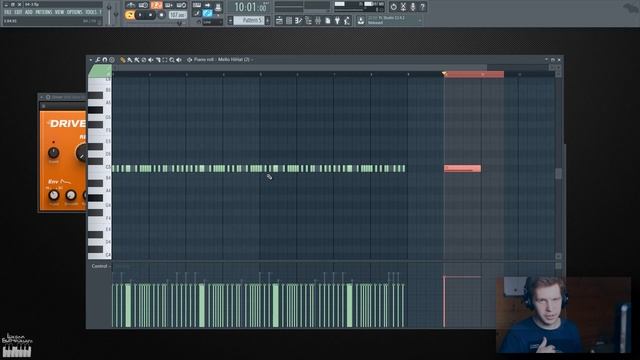Click the arrow left of Pattern 5
The height and width of the screenshot is (360, 640).
point(230,20)
